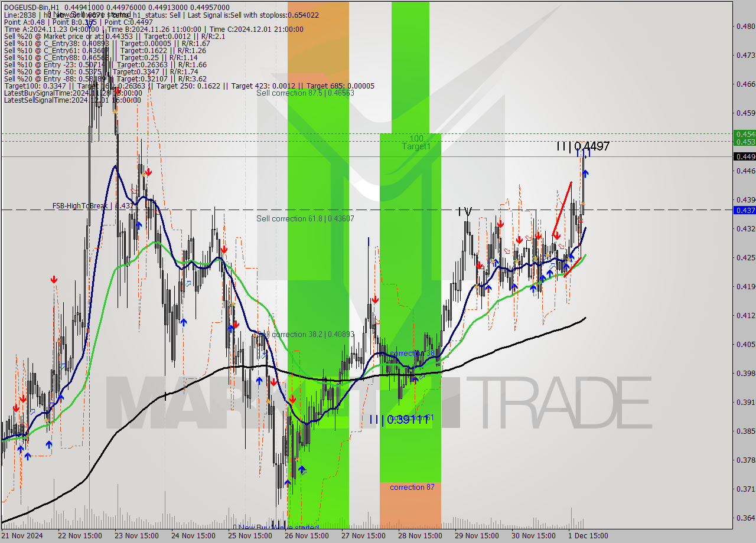The height and width of the screenshot is (543, 756).
Task: Click '0 New Buy Wave started' label
Action: coord(276,527)
